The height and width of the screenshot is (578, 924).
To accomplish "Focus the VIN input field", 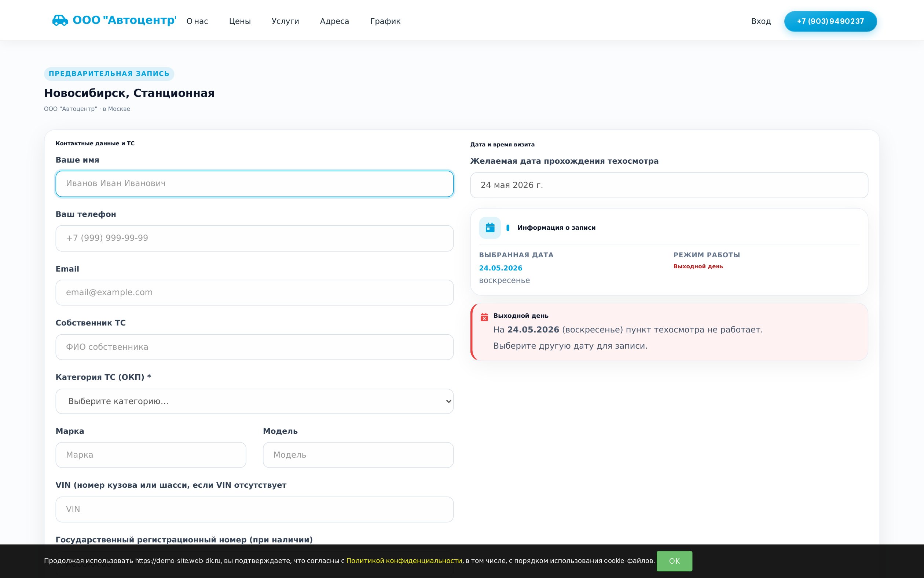I will click(x=255, y=509).
